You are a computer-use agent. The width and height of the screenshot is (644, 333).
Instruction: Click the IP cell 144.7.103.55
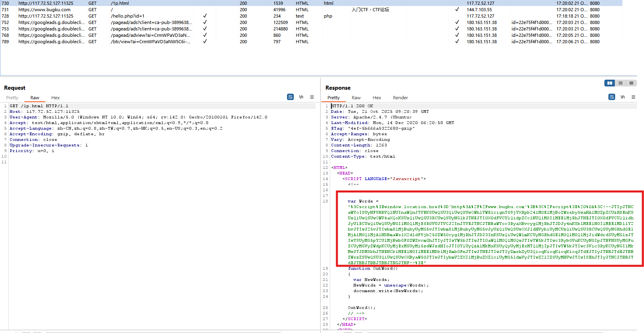click(479, 10)
